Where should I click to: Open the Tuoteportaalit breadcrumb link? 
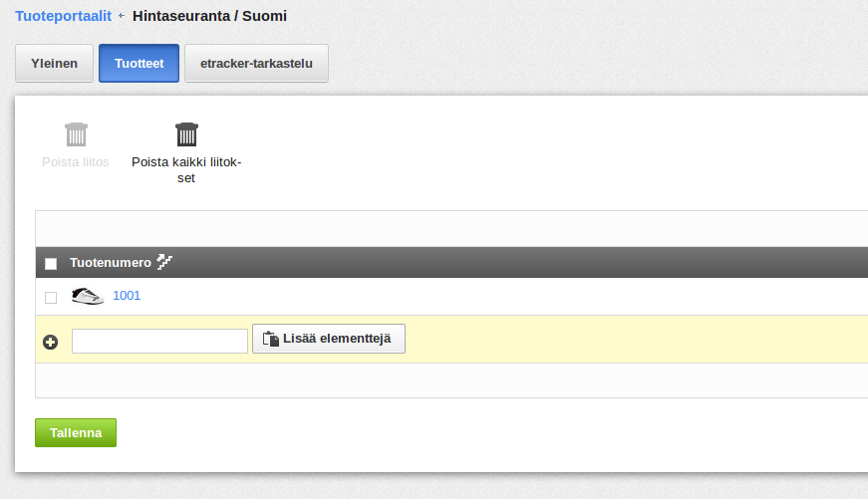[63, 16]
